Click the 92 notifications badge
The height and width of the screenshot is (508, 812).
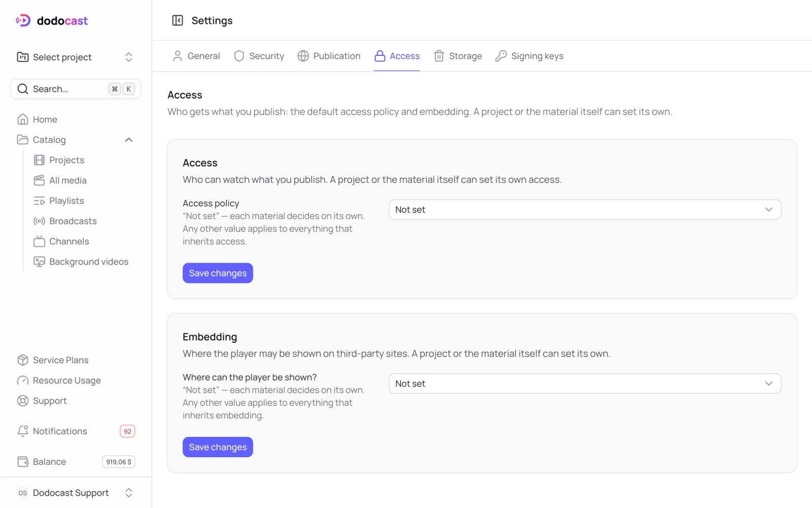click(x=127, y=431)
